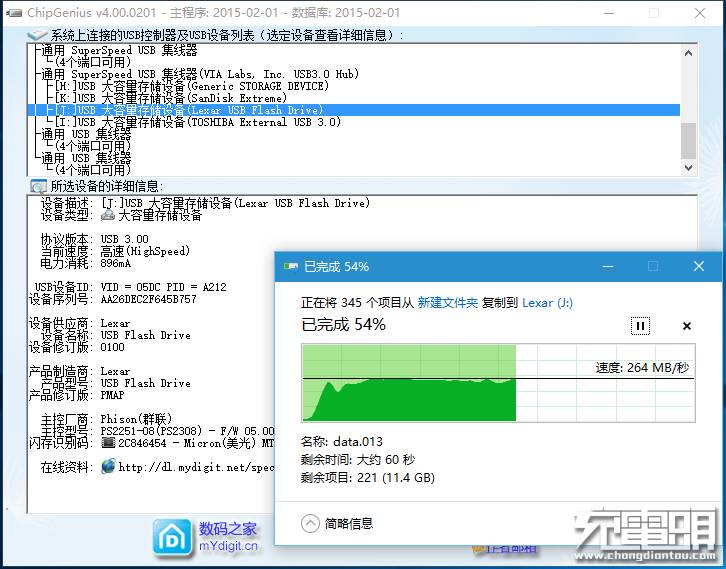Click the 高速(HighSpeed) current speed value
Image resolution: width=726 pixels, height=569 pixels.
click(x=145, y=251)
